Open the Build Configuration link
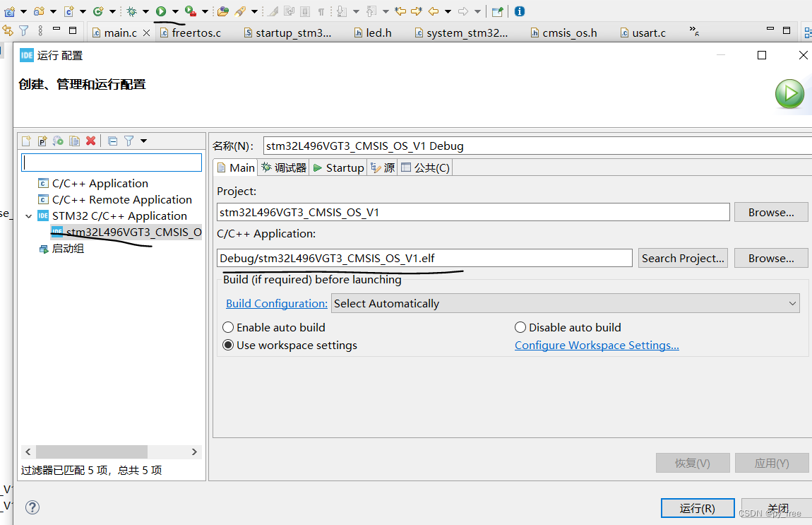812x525 pixels. (x=277, y=304)
